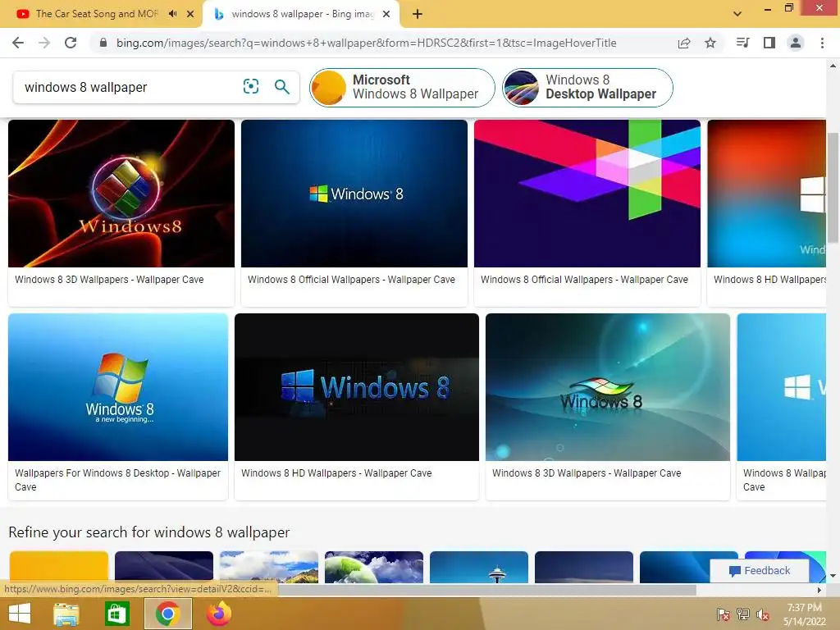Click Official Wallpapers link under ribbons image
The image size is (840, 630).
pos(584,280)
